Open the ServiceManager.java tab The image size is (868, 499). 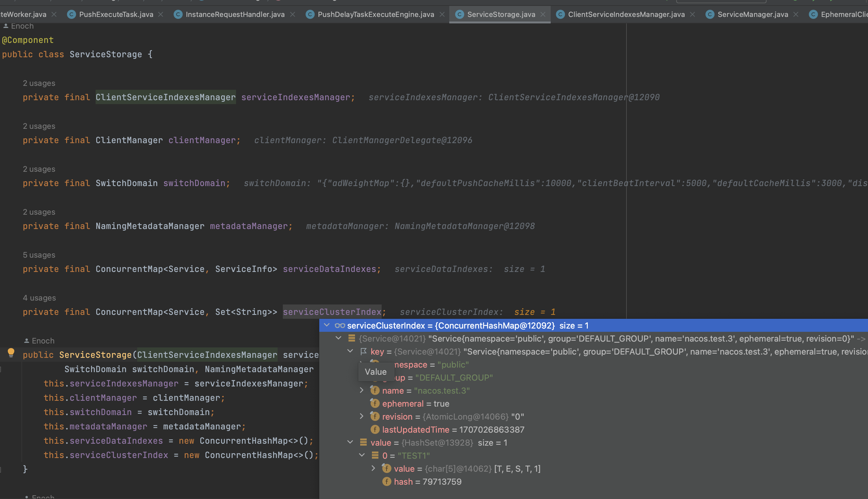click(753, 14)
